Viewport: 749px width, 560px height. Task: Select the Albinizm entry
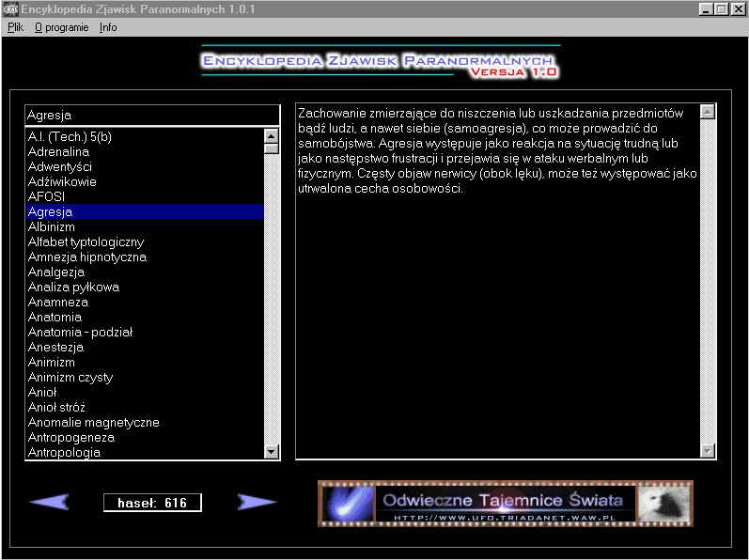(52, 227)
